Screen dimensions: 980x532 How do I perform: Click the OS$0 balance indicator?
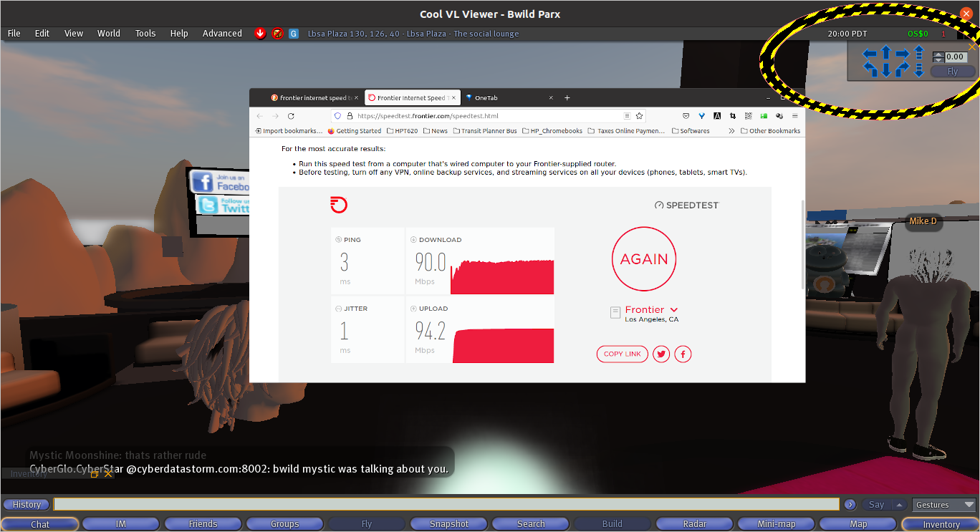(918, 34)
